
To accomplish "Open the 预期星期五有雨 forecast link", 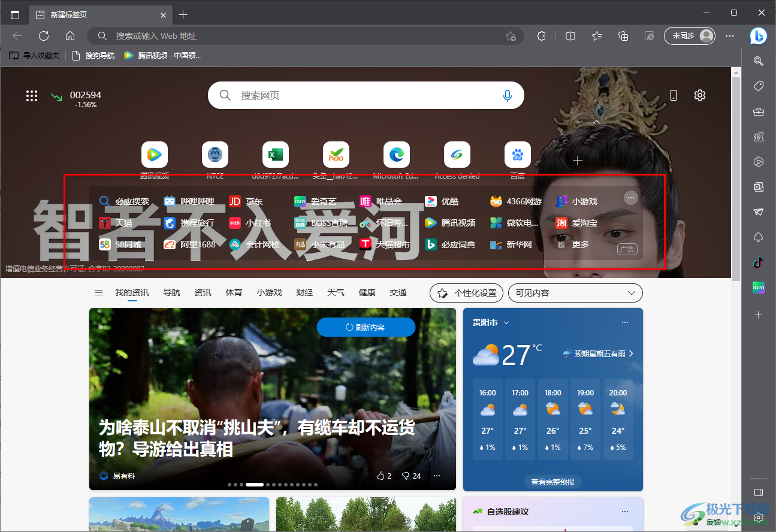I will point(598,353).
